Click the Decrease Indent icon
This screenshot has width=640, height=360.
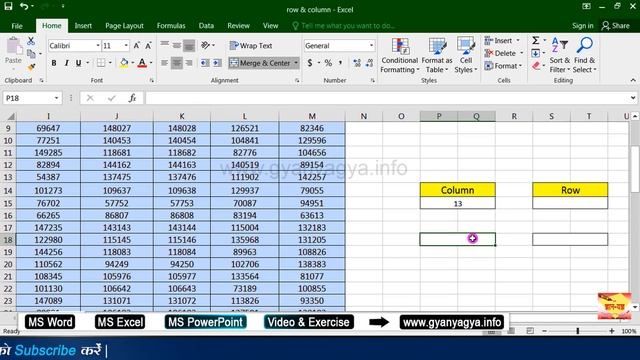point(205,63)
